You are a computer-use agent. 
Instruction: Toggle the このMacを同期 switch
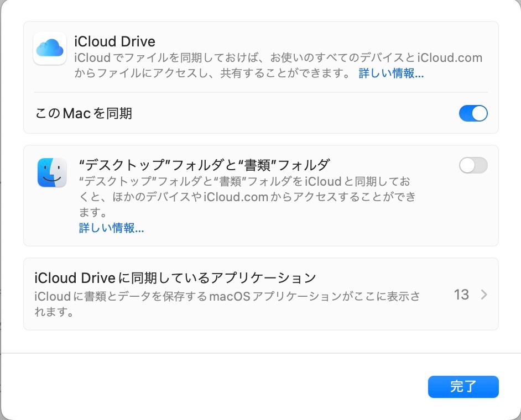click(473, 113)
